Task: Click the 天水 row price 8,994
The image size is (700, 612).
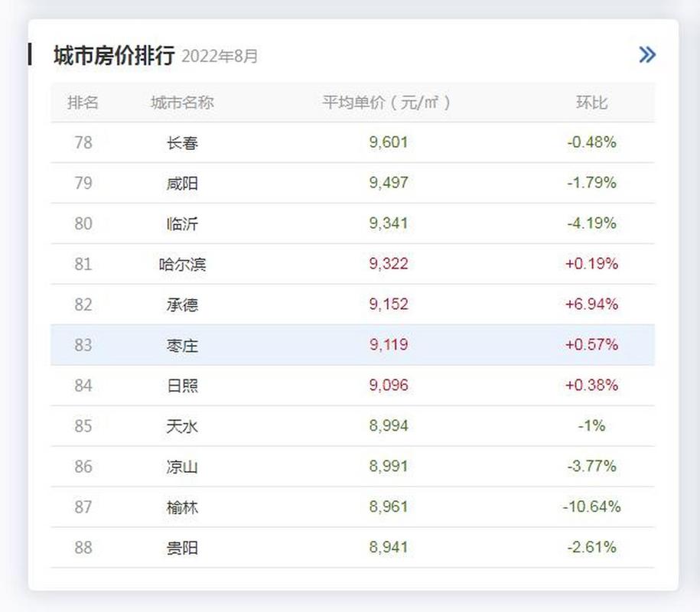Action: coord(387,426)
